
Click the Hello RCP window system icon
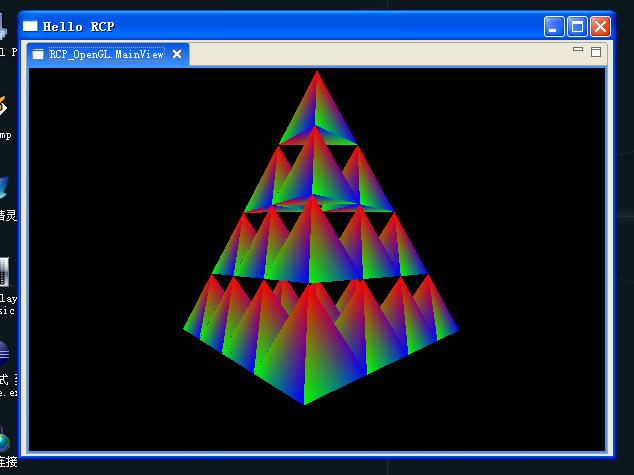(x=30, y=26)
